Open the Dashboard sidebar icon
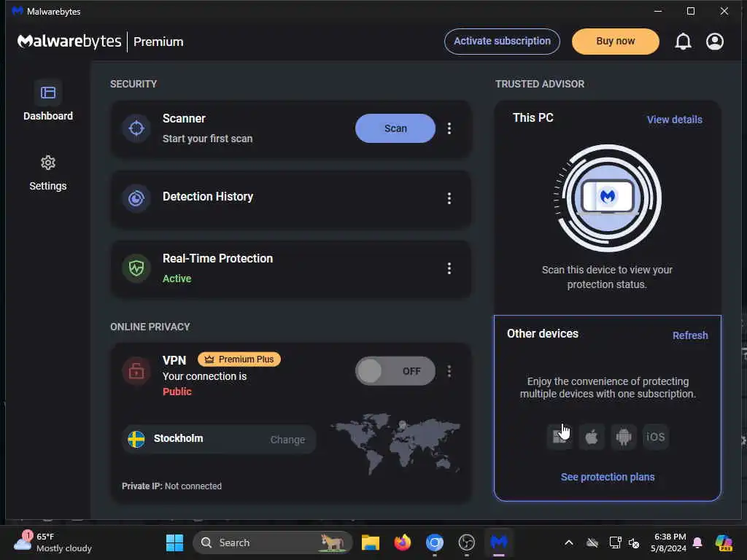Image resolution: width=747 pixels, height=560 pixels. [48, 93]
